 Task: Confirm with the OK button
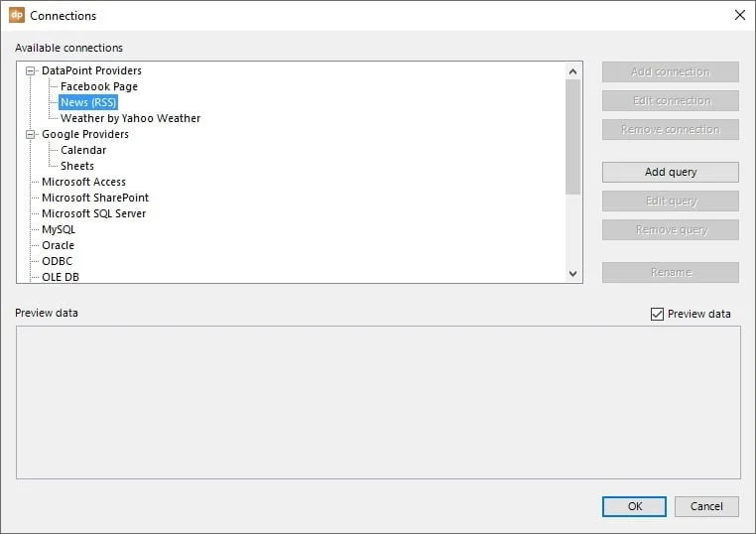pyautogui.click(x=634, y=506)
